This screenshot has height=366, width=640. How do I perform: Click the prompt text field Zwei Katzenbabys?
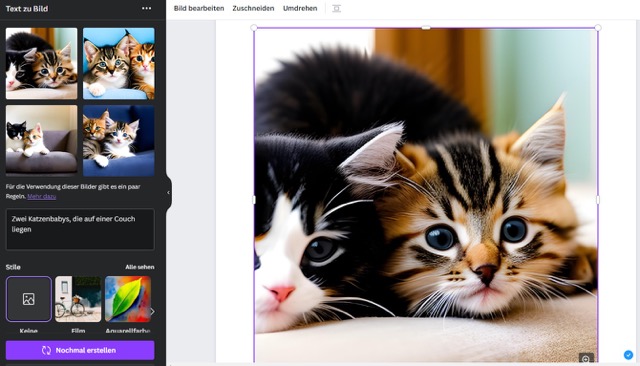(80, 229)
